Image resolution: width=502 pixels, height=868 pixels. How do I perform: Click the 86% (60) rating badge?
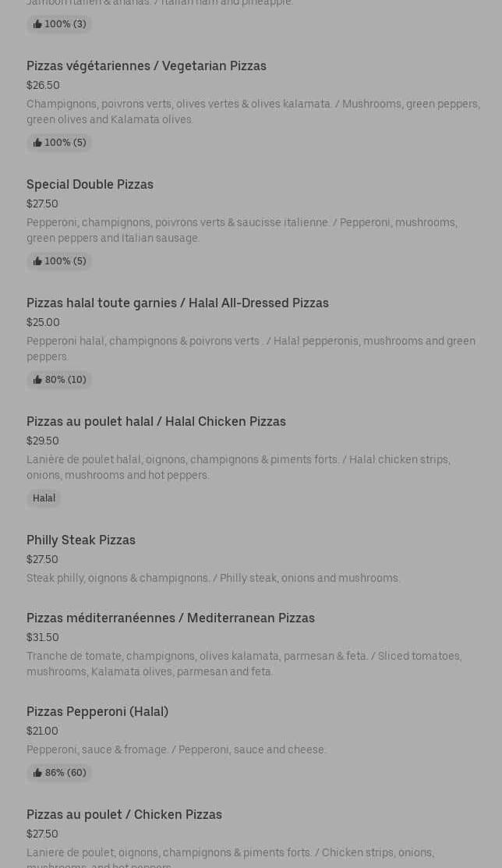[x=59, y=773]
